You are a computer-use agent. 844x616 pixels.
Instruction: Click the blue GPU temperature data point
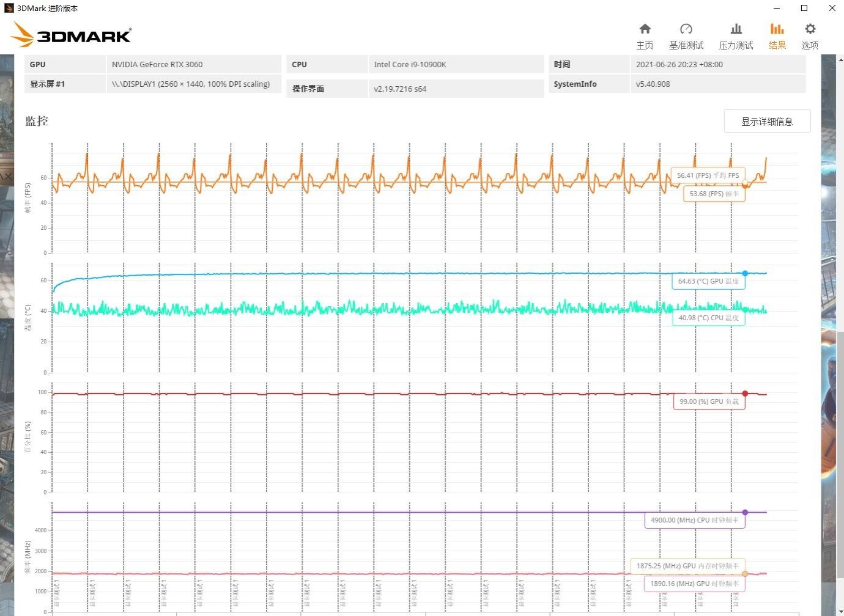point(745,273)
